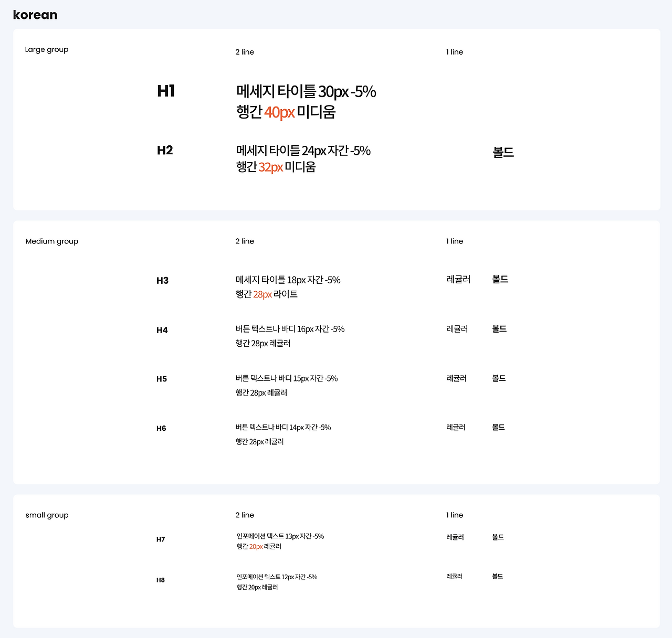Click the H6 heading label
The width and height of the screenshot is (672, 638).
[x=161, y=428]
